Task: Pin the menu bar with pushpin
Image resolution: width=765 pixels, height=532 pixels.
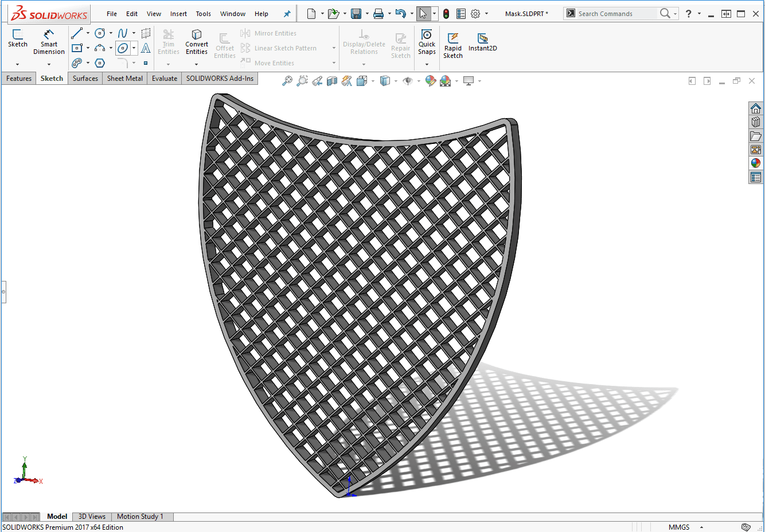Action: 287,14
